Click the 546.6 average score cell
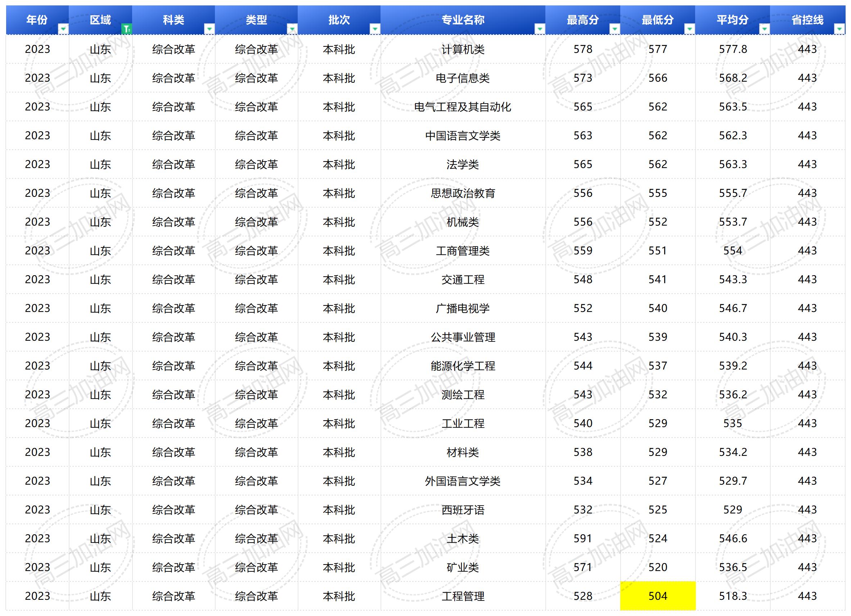Viewport: 851px width, 616px height. [733, 539]
